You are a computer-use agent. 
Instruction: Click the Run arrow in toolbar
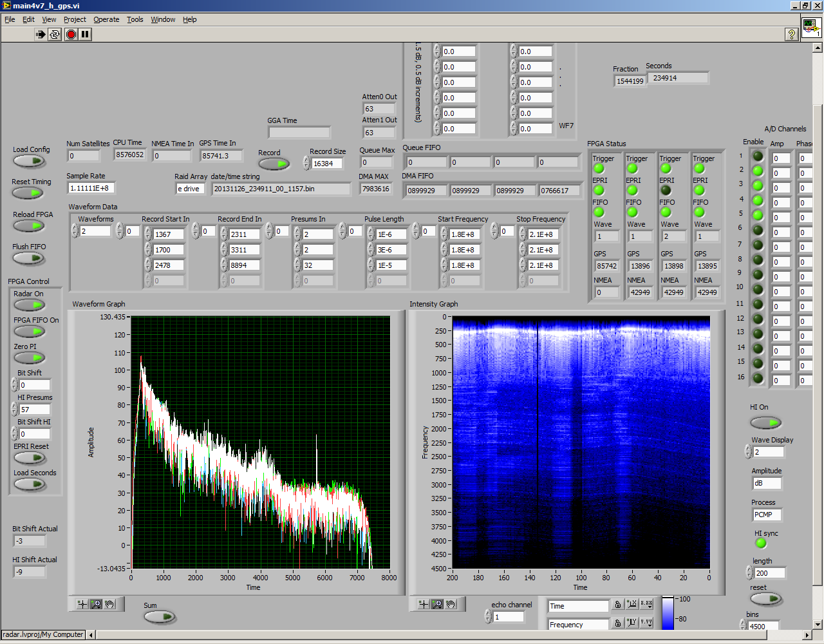[41, 34]
